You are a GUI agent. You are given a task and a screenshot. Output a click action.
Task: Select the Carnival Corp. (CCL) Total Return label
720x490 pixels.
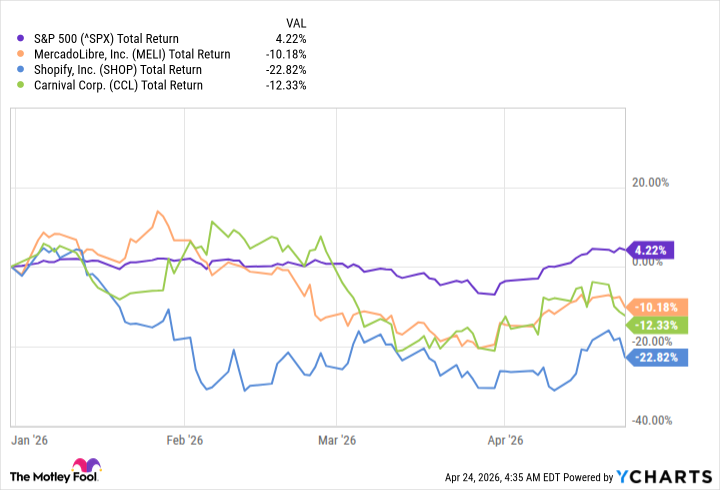116,86
